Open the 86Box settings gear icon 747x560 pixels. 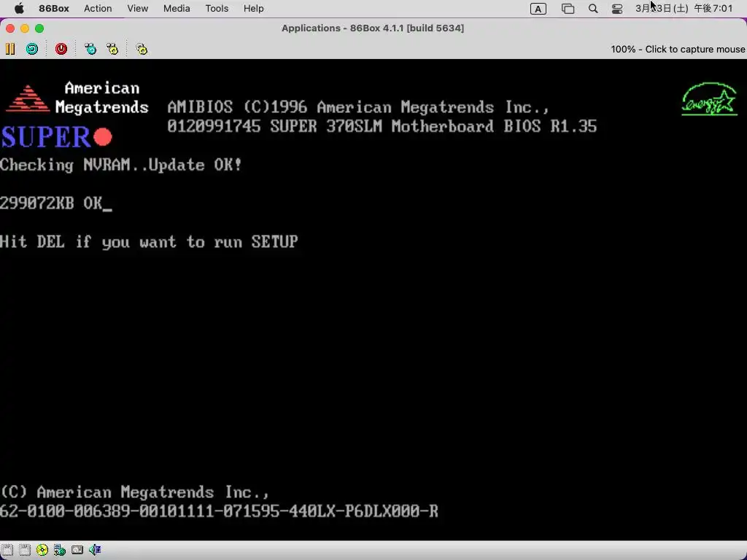[x=142, y=49]
